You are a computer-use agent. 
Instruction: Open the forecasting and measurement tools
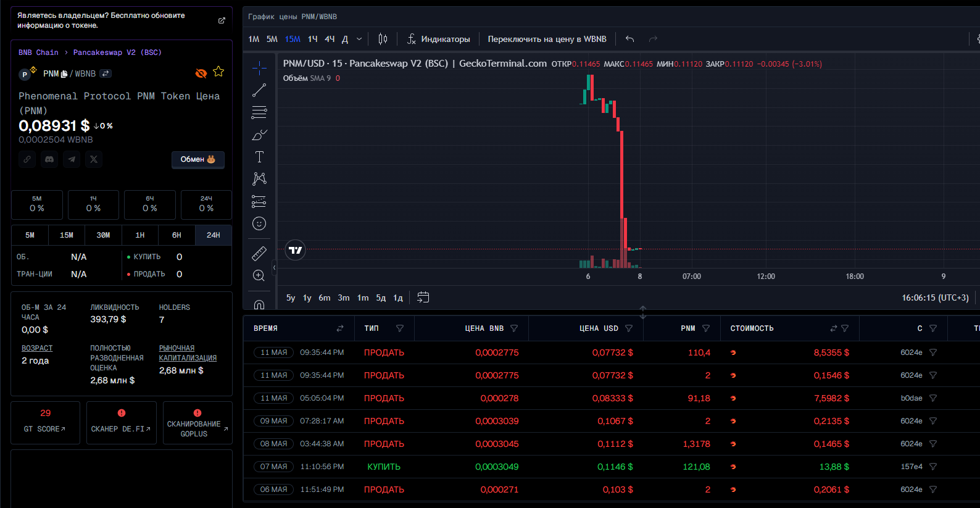[x=259, y=201]
